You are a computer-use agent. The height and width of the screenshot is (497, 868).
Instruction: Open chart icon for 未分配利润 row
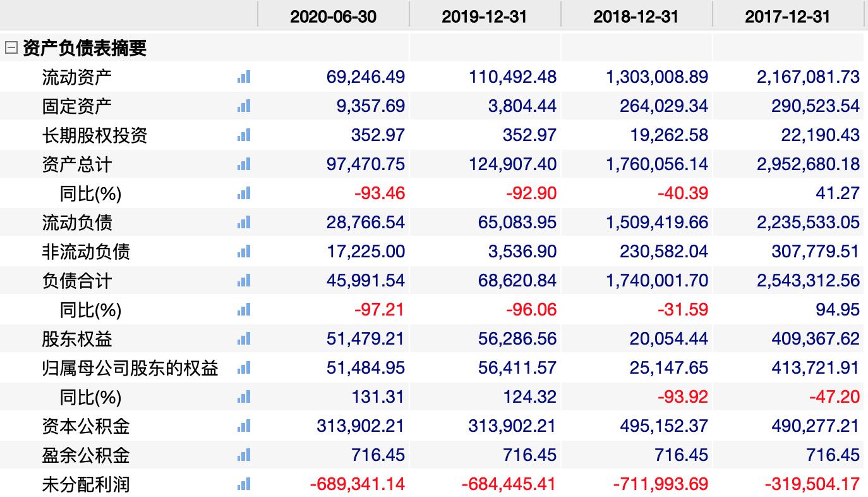[x=244, y=484]
